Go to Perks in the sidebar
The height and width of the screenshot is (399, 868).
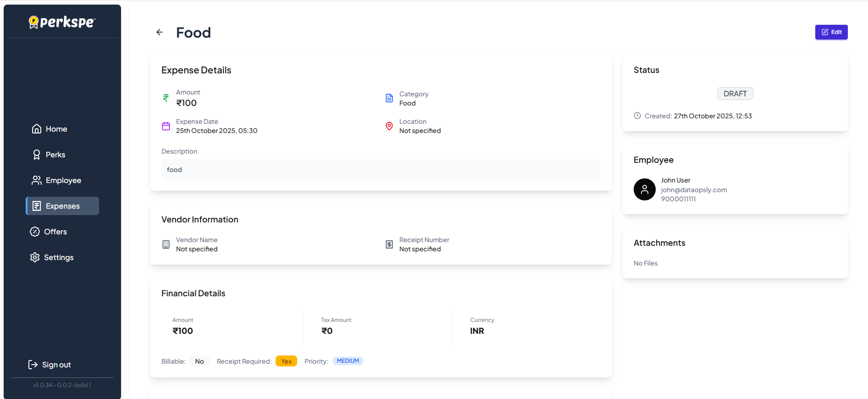(49, 155)
